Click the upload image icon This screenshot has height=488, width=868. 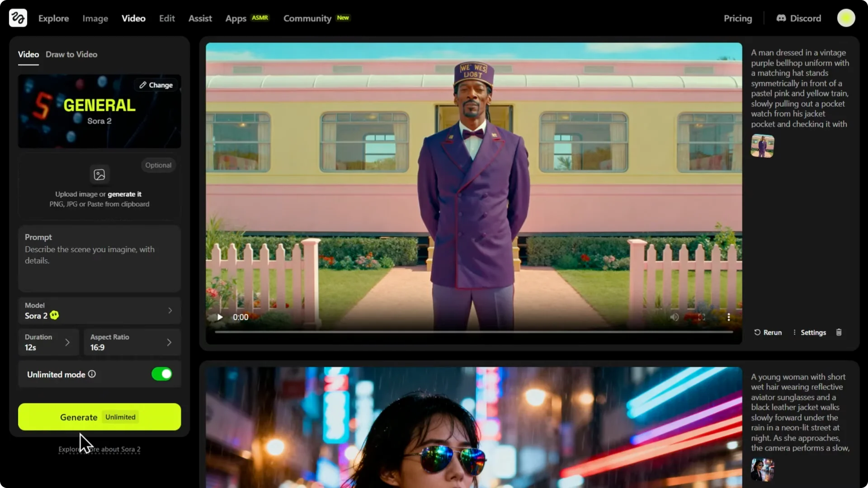tap(99, 175)
